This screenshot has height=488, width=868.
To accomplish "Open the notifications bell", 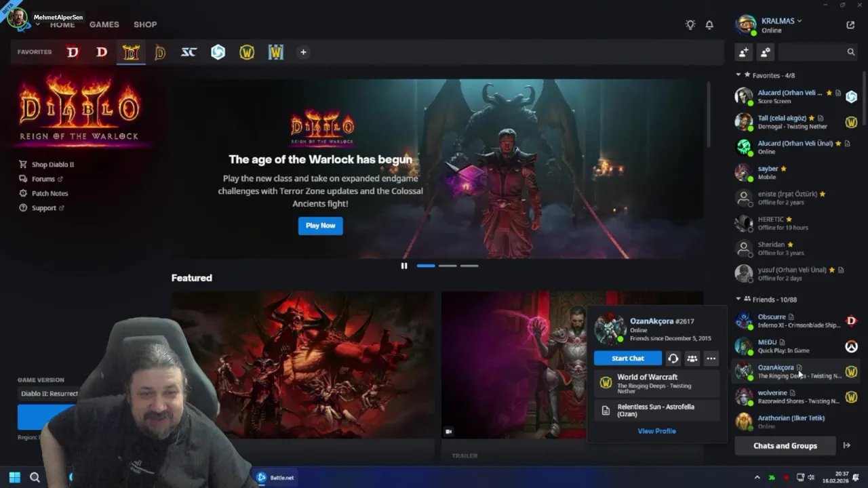I will pyautogui.click(x=709, y=24).
